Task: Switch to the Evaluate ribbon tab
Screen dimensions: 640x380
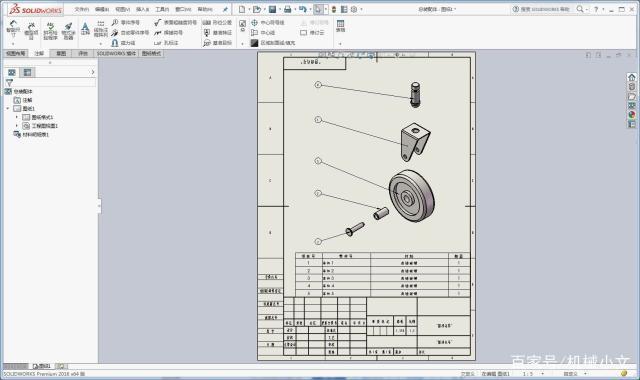Action: [83, 53]
